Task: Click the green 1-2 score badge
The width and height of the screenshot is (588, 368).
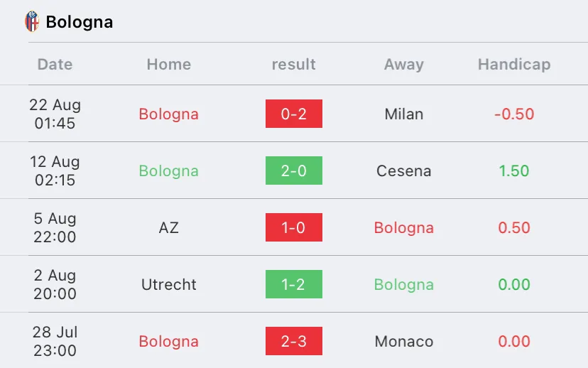Action: point(294,284)
